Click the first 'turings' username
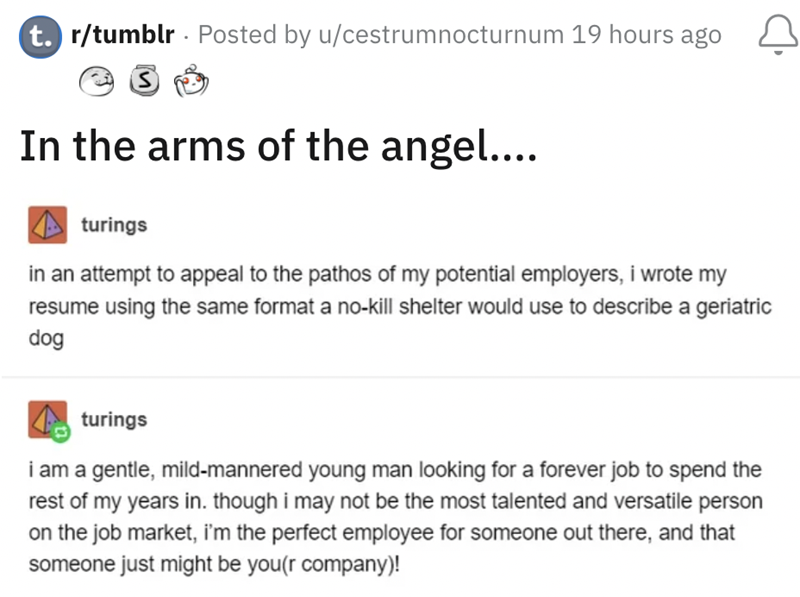800x597 pixels. tap(113, 225)
